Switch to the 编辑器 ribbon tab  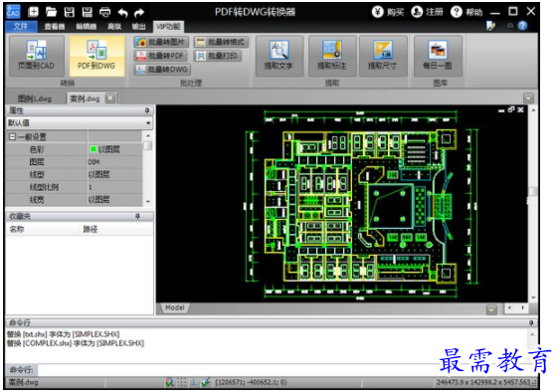click(x=87, y=27)
